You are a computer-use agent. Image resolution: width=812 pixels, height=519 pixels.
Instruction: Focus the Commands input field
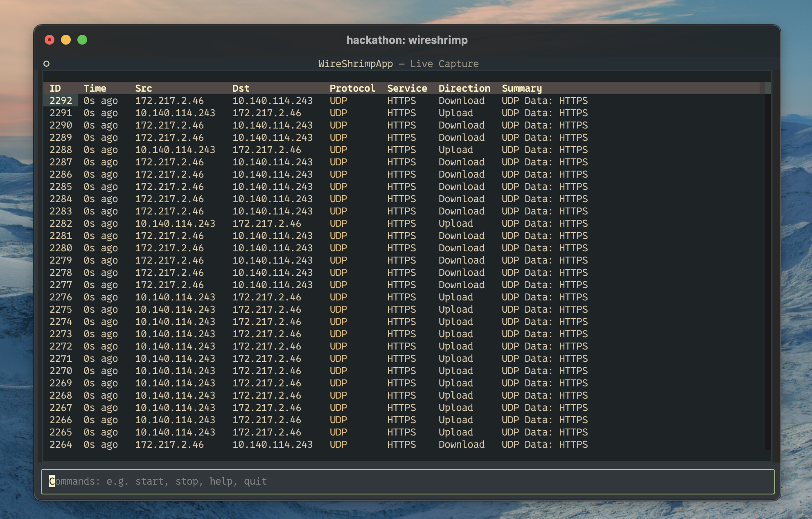tap(408, 481)
